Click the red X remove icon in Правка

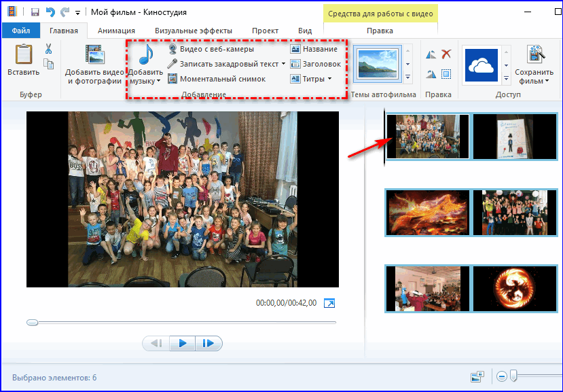(446, 54)
